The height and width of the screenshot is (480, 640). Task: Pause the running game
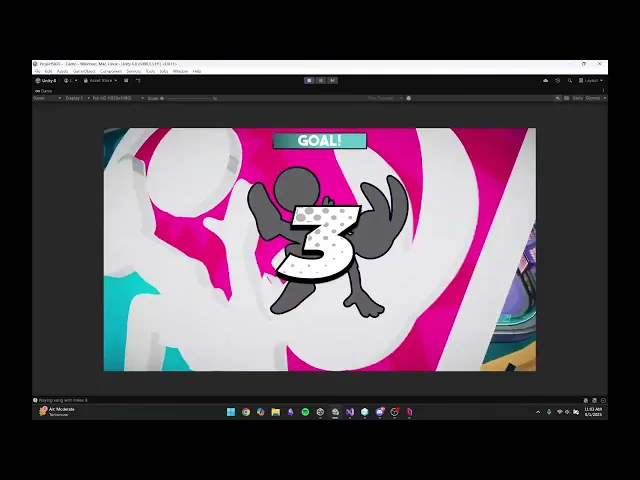point(321,81)
